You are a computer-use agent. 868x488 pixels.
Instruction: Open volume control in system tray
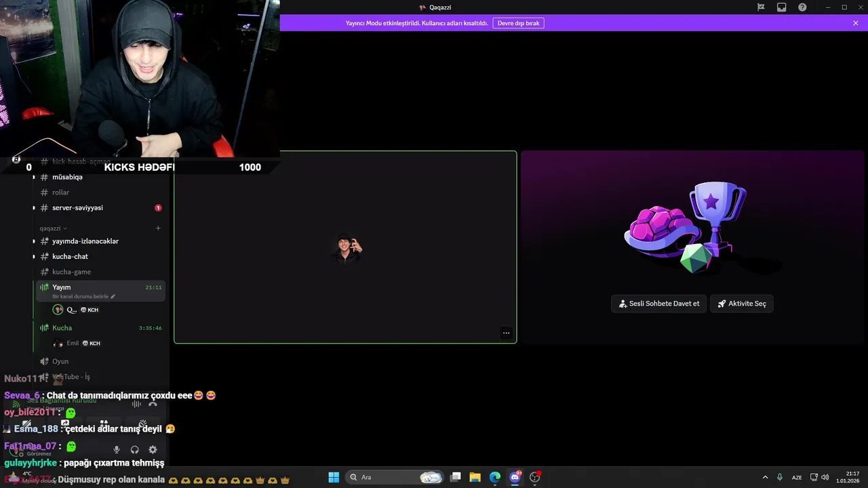825,477
